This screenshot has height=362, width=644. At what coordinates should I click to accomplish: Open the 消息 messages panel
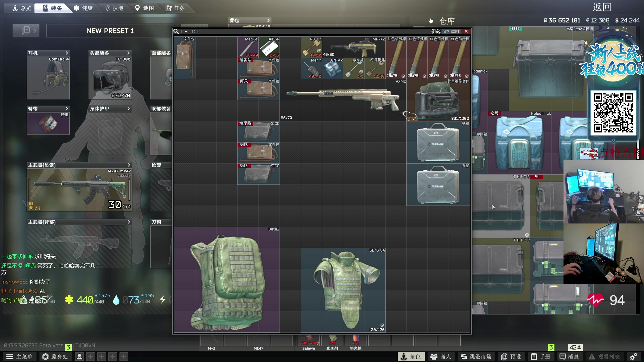569,356
